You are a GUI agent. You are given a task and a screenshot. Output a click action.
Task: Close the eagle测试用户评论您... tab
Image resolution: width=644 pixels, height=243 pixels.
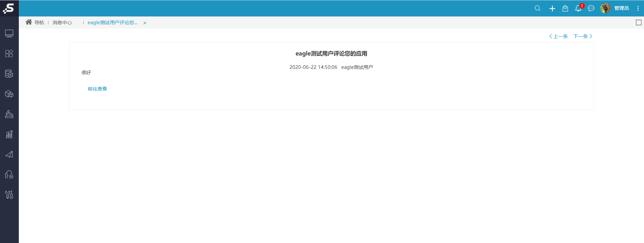145,23
